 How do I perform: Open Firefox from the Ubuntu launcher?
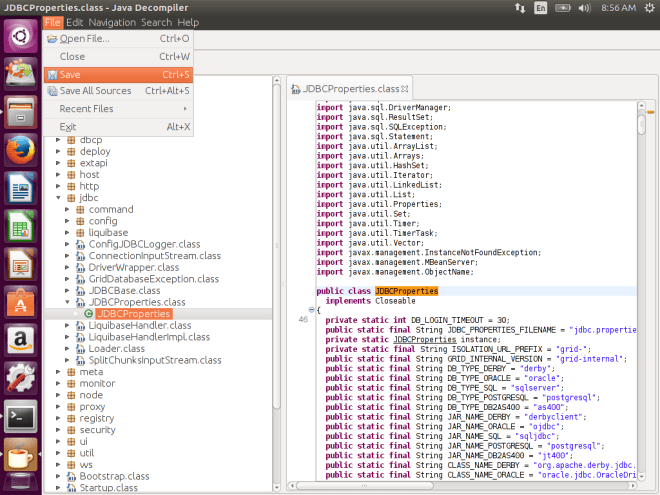20,150
